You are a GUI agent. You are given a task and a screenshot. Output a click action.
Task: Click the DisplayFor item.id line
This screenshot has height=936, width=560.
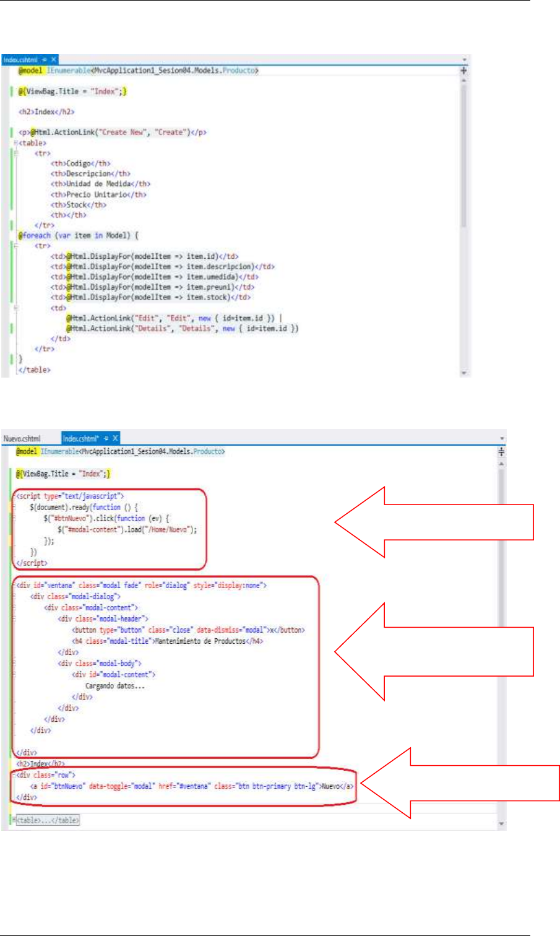click(x=145, y=256)
